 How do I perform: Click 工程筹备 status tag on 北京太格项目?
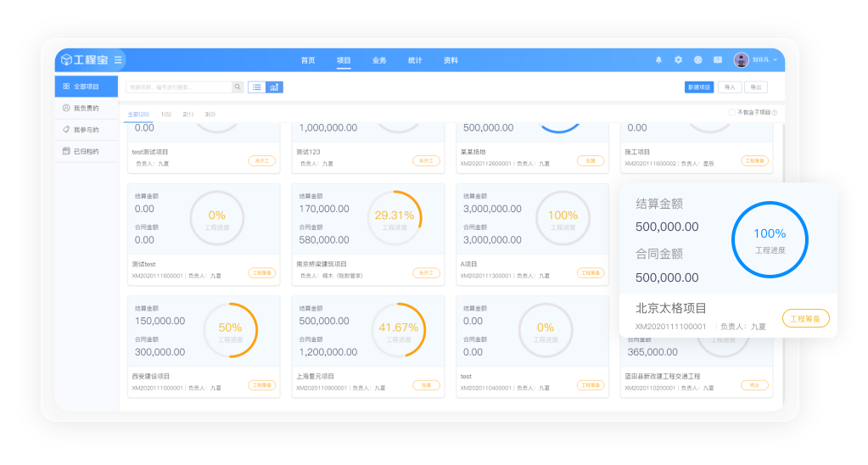(x=805, y=319)
